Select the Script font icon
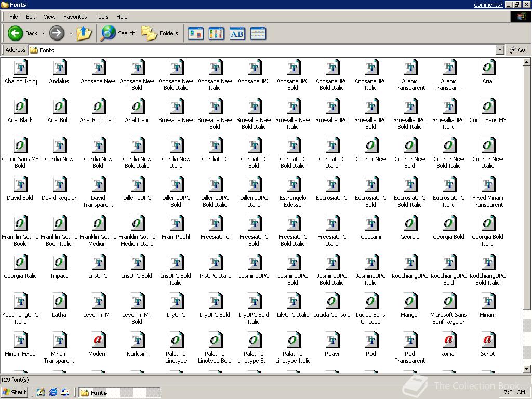This screenshot has height=399, width=532. [488, 340]
